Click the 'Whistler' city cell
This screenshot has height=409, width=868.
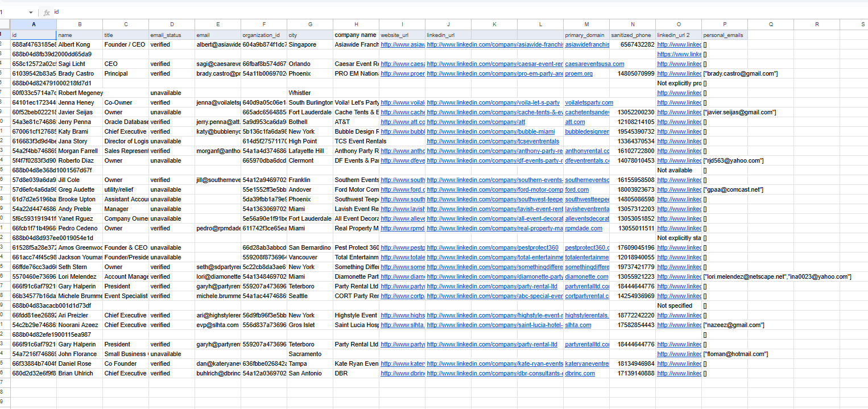[300, 93]
